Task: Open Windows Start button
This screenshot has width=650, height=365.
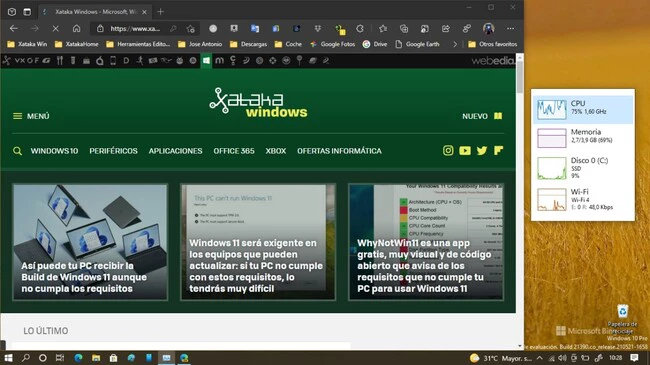Action: (x=8, y=358)
